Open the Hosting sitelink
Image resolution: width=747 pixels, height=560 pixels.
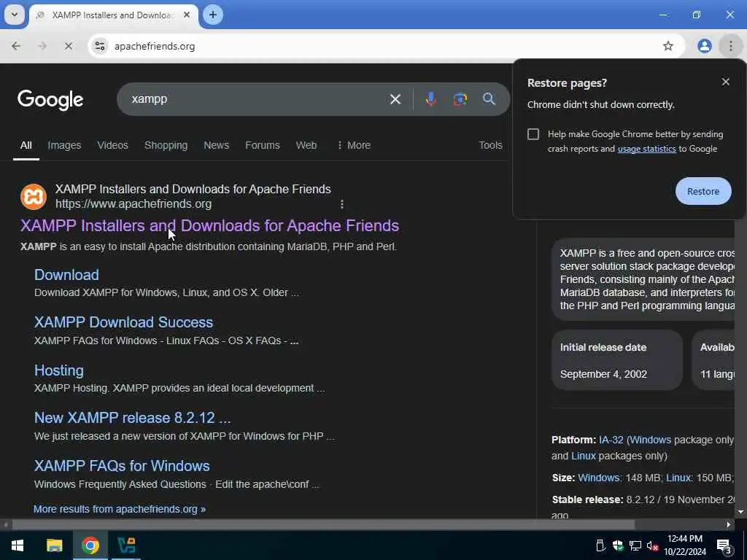pos(59,370)
